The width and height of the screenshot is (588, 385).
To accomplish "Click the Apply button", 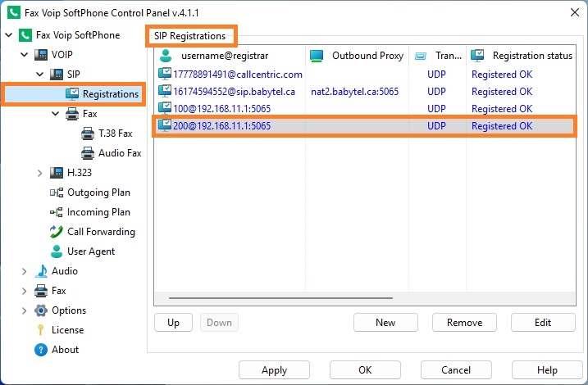I will click(x=274, y=370).
